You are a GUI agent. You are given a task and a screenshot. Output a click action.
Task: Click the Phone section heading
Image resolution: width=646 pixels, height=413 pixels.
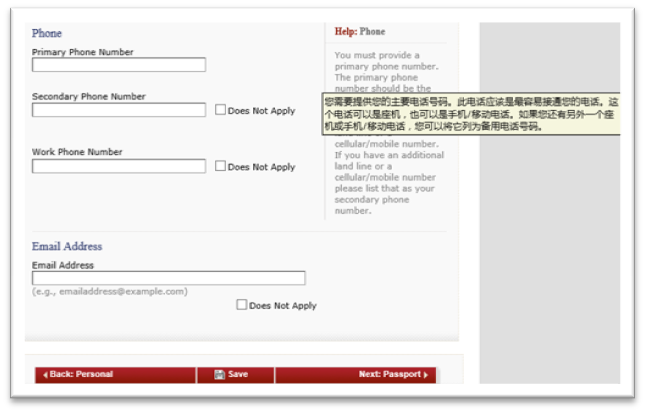pyautogui.click(x=47, y=33)
